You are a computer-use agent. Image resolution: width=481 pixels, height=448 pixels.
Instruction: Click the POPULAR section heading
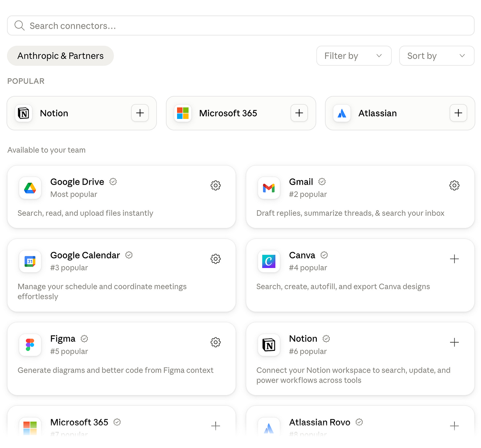26,81
